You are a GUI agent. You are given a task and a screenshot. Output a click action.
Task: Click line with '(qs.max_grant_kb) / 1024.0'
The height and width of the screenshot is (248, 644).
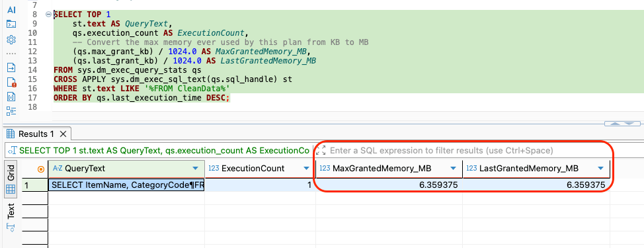(x=190, y=52)
